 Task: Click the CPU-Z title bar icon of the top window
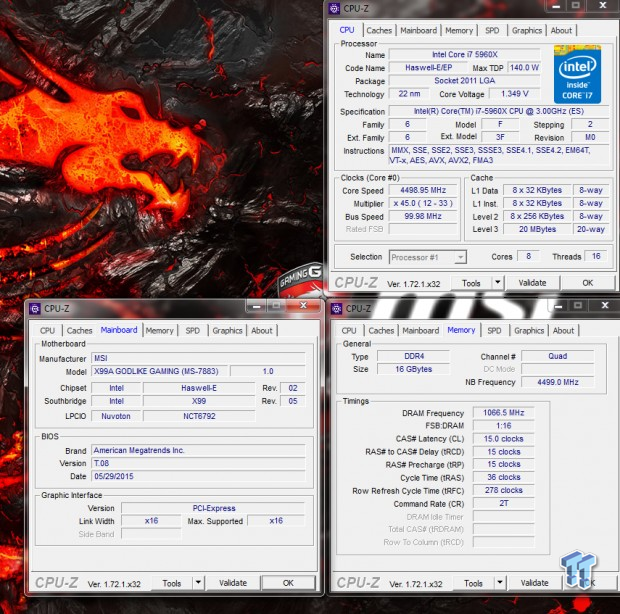pos(334,8)
